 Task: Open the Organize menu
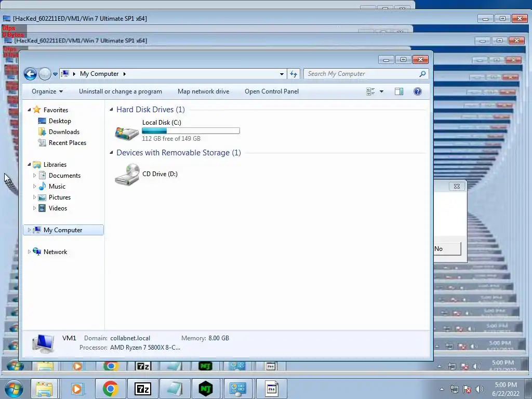pyautogui.click(x=47, y=91)
